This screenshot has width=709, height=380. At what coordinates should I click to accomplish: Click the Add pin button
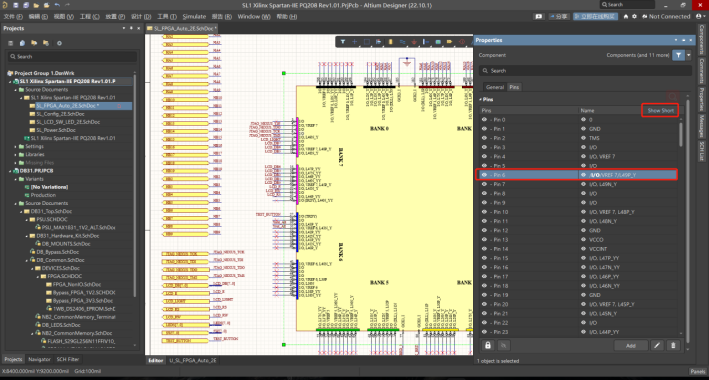pos(630,345)
